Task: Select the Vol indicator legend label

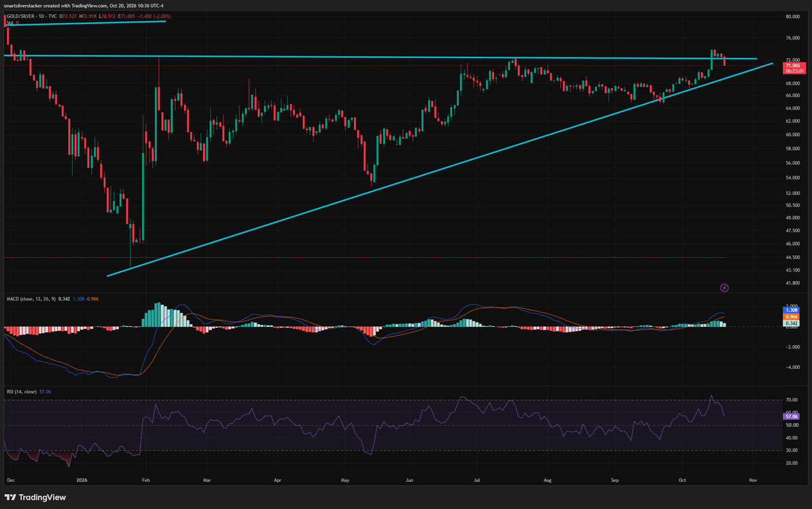Action: (x=9, y=22)
